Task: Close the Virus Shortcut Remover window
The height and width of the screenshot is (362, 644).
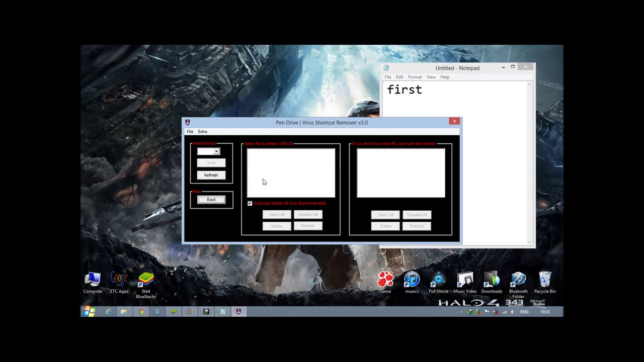Action: [x=454, y=121]
